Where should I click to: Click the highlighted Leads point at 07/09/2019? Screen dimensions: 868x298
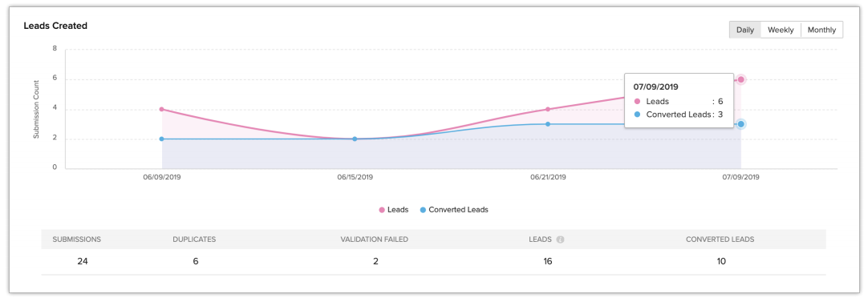(741, 79)
